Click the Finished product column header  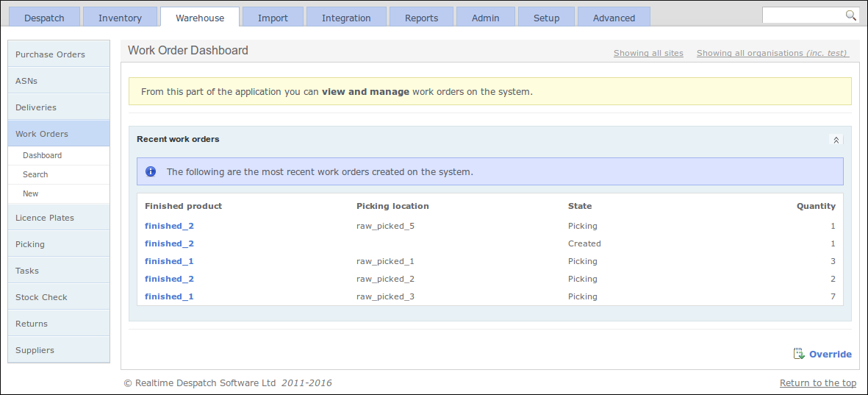pos(183,206)
